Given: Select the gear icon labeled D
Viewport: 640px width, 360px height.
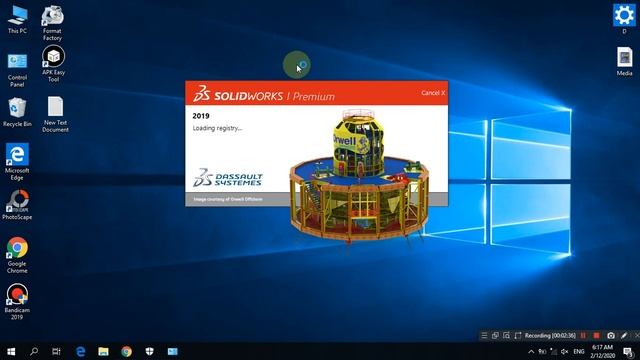Looking at the screenshot, I should point(624,19).
